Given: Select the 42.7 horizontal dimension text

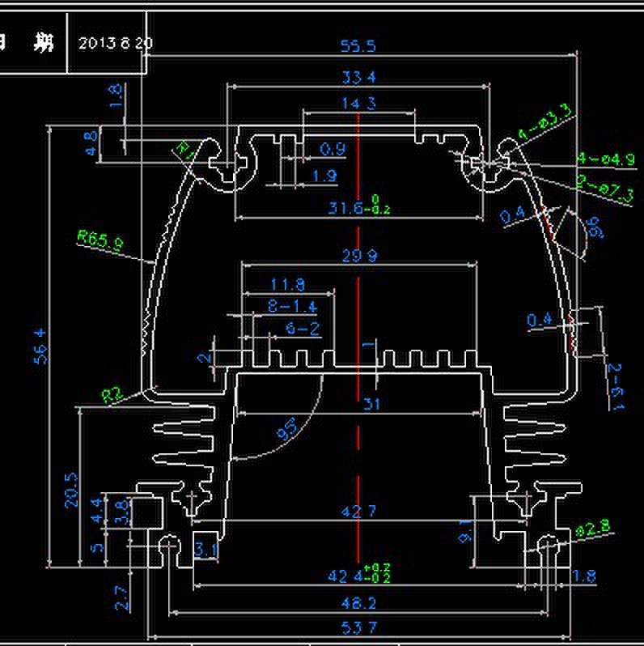Looking at the screenshot, I should [359, 511].
